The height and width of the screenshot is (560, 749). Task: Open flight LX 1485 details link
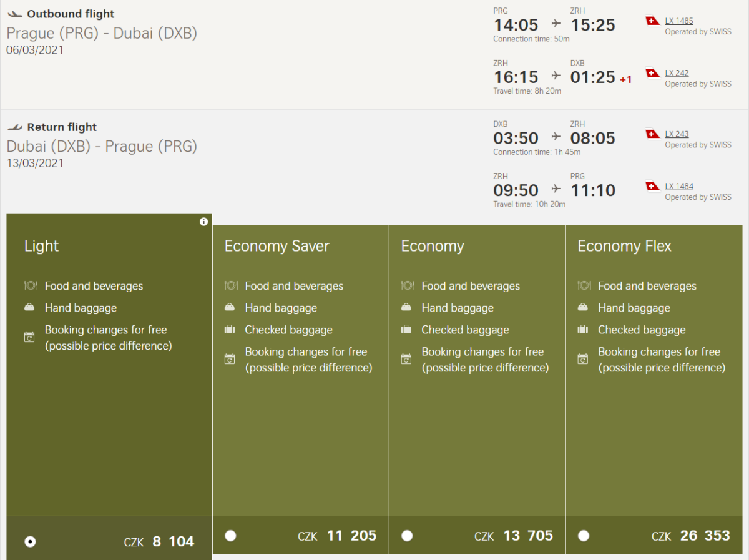pyautogui.click(x=678, y=21)
